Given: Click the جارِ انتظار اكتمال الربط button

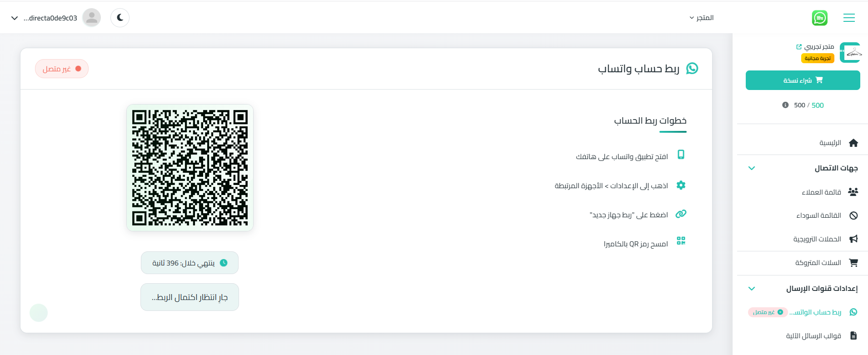Looking at the screenshot, I should [x=190, y=297].
